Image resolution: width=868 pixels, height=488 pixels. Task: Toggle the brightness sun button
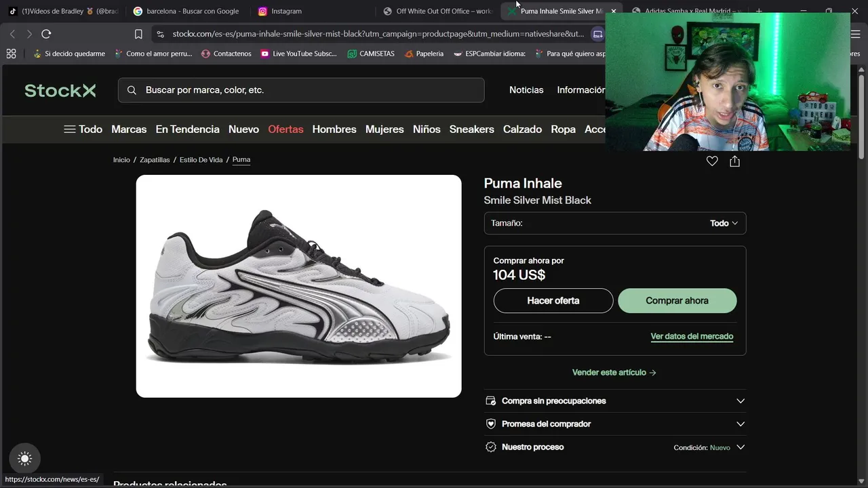click(x=25, y=459)
